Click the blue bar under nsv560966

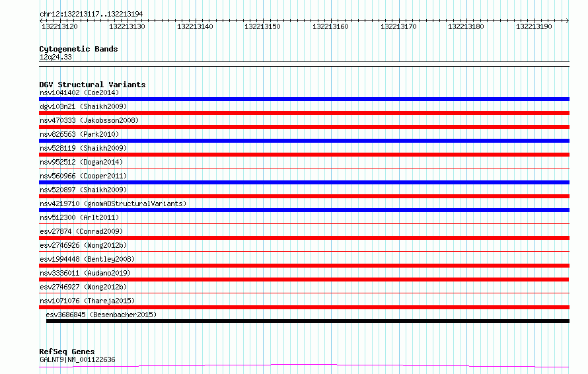(x=304, y=182)
